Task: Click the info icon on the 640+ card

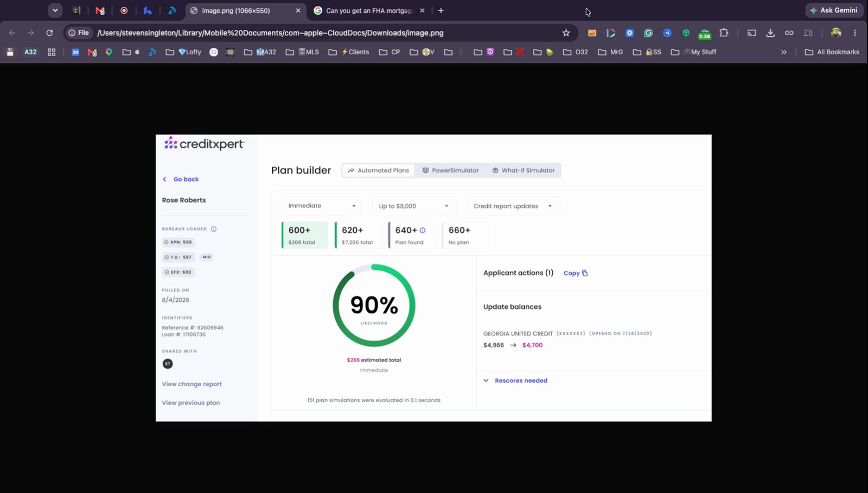Action: (x=423, y=230)
